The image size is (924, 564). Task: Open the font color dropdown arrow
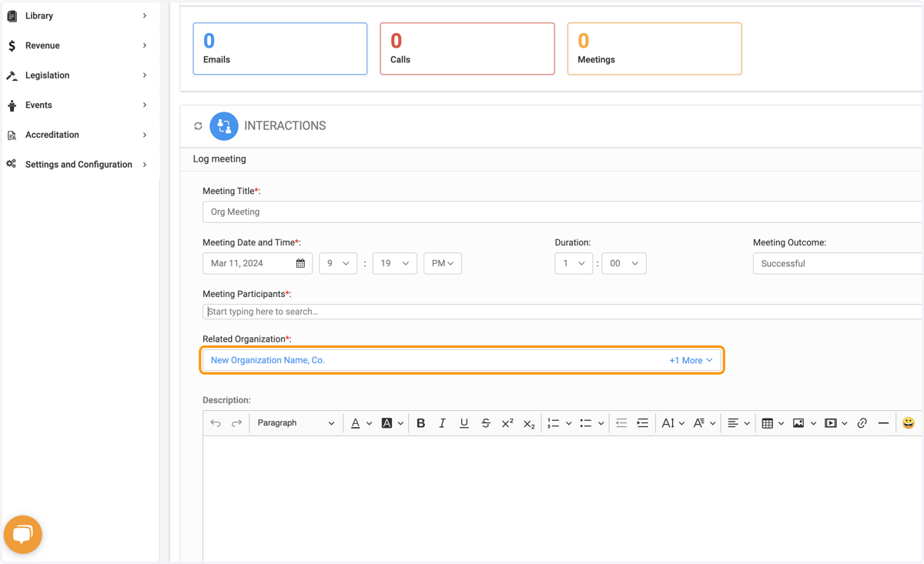(369, 423)
